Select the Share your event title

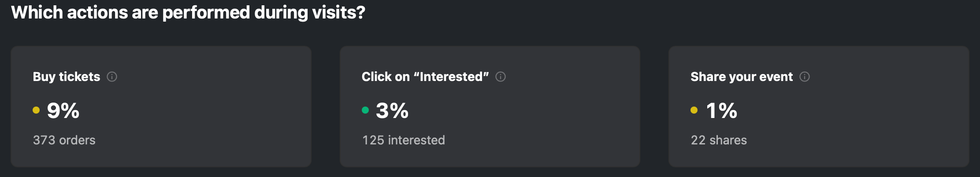(x=742, y=77)
